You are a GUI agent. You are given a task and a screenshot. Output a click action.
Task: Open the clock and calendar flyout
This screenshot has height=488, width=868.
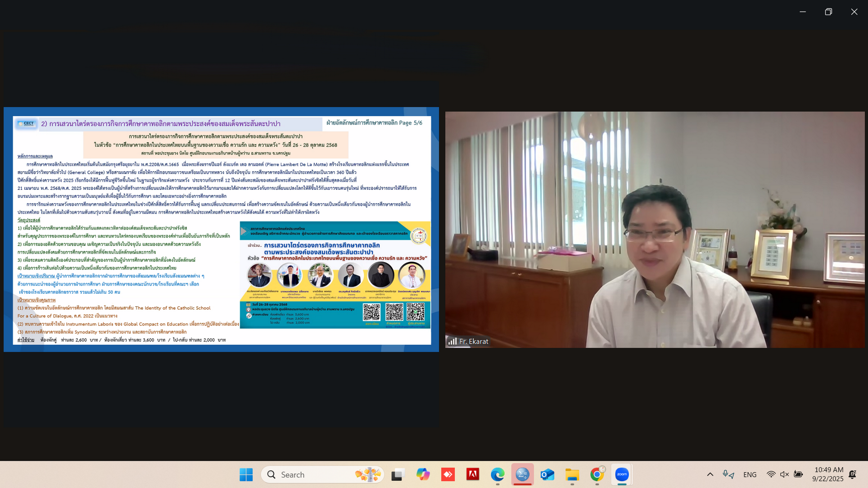point(828,474)
